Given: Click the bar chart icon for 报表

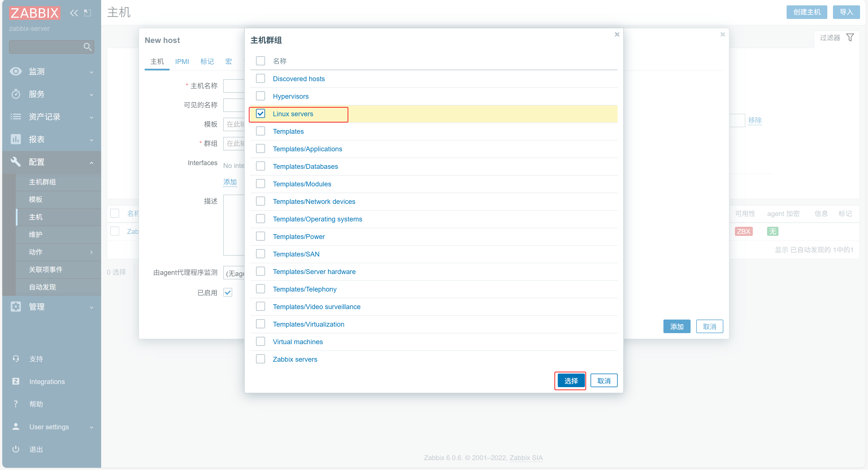Looking at the screenshot, I should coord(16,139).
